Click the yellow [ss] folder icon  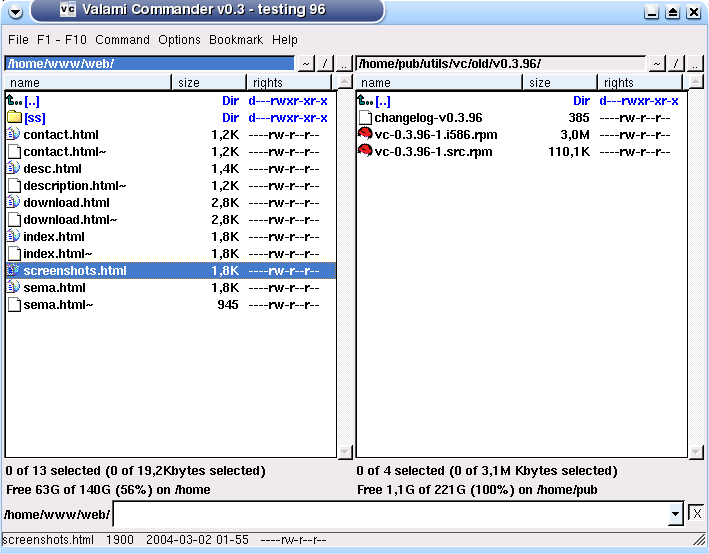pos(14,118)
